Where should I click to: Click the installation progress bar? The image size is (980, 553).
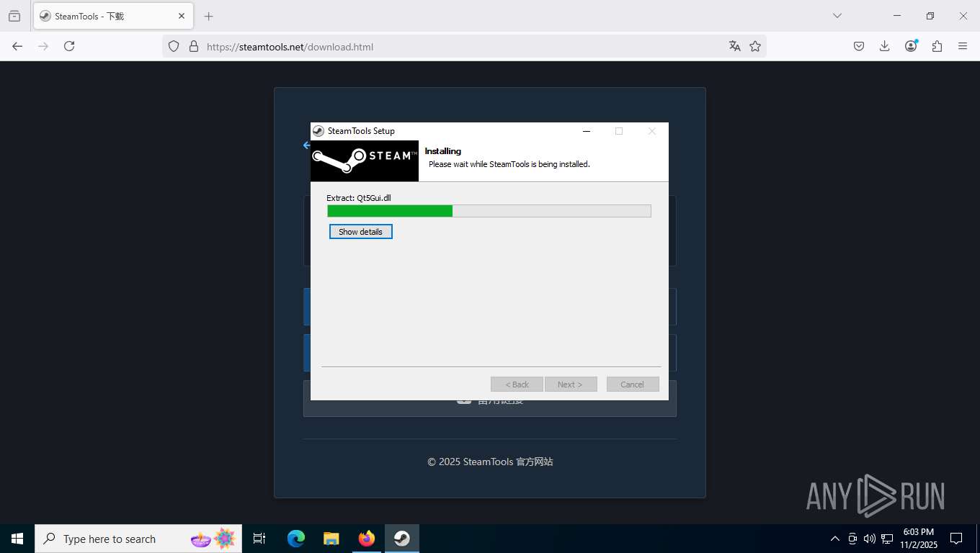(x=489, y=211)
